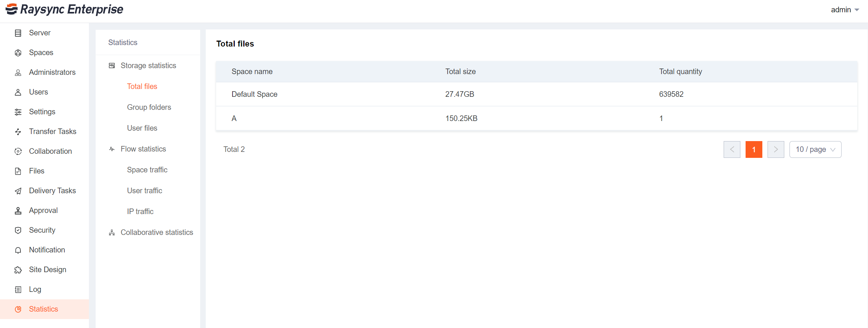
Task: Click the Flow statistics pulse icon
Action: 112,149
